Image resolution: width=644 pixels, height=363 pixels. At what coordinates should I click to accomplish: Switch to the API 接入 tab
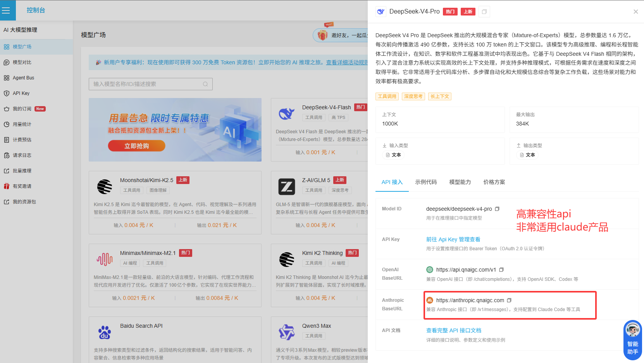pyautogui.click(x=392, y=182)
